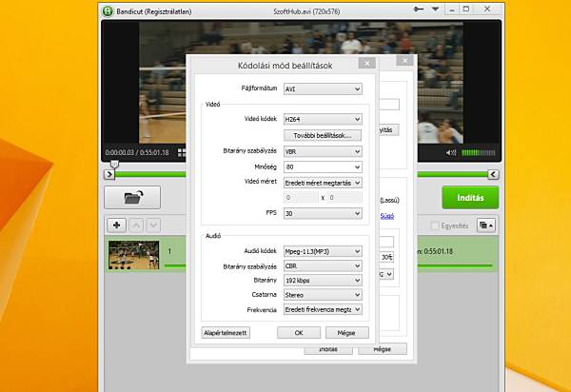
Task: Mute audio with the speaker icon
Action: tap(451, 152)
